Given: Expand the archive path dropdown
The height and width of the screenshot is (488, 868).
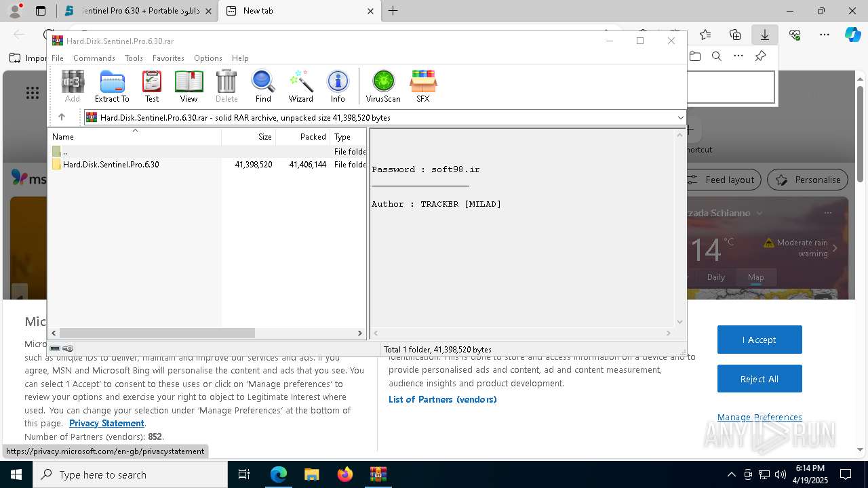Looking at the screenshot, I should [680, 118].
